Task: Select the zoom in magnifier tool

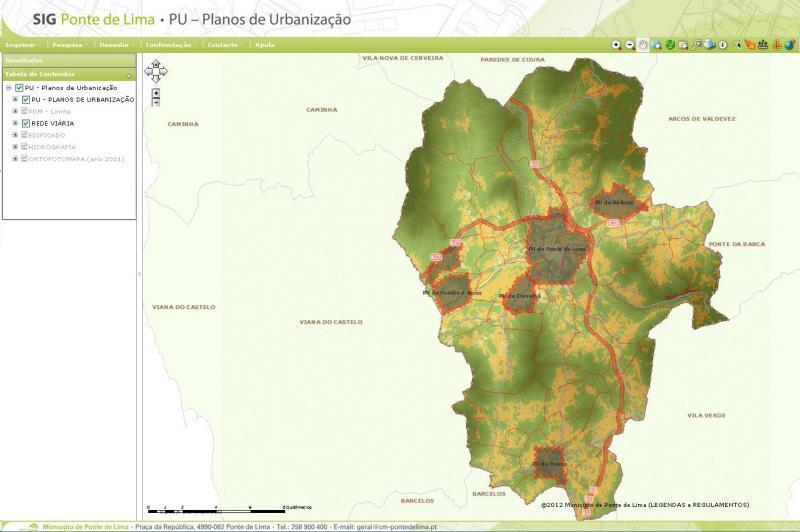Action: tap(617, 45)
